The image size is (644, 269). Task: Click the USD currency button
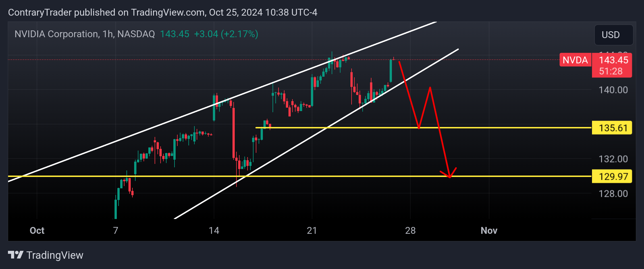coord(614,35)
